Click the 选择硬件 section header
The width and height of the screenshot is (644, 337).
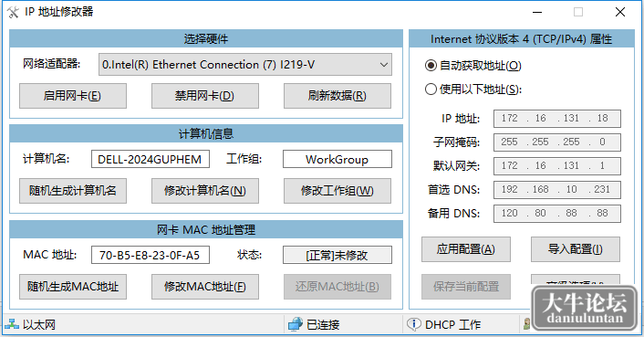[x=206, y=38]
